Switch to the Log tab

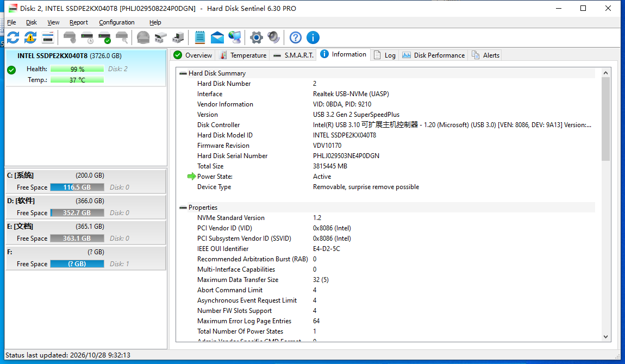[385, 55]
